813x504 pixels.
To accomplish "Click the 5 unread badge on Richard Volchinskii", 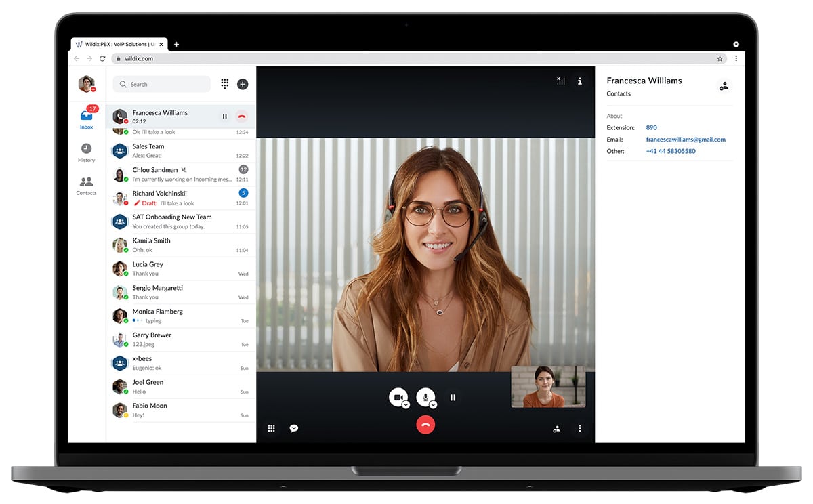I will click(243, 193).
